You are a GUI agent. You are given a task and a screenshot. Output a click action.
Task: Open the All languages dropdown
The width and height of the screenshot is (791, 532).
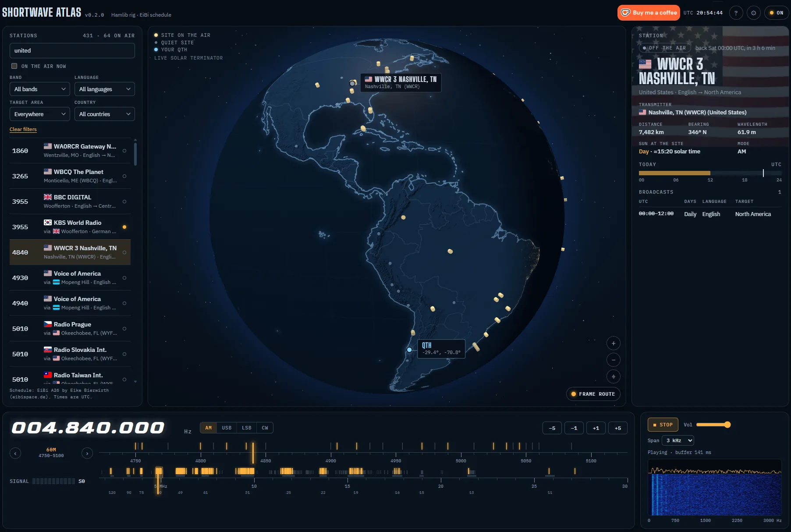(x=105, y=89)
